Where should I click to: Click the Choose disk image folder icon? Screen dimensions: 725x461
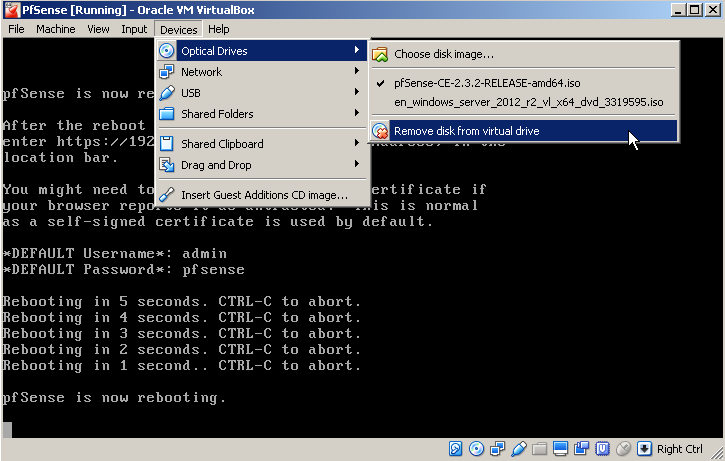(380, 54)
